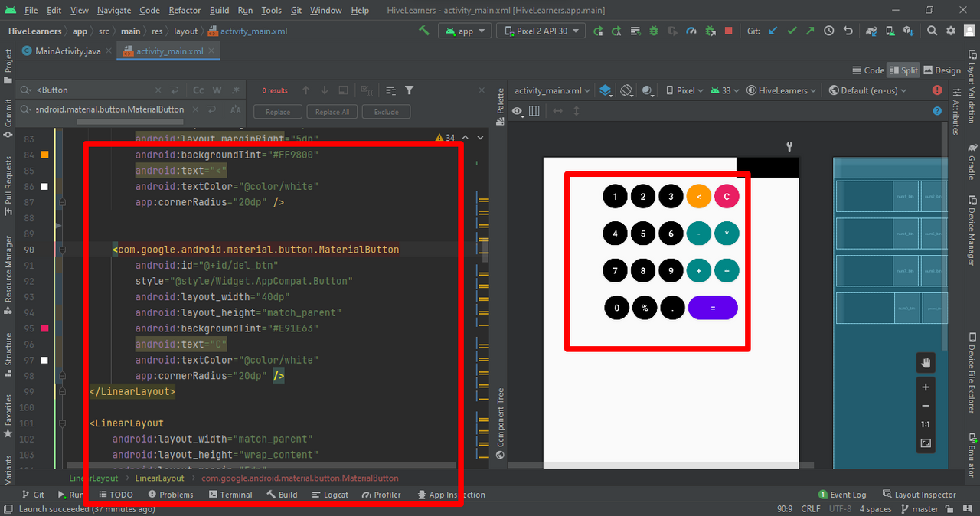The height and width of the screenshot is (516, 980).
Task: Open view options eye icon
Action: [x=518, y=111]
